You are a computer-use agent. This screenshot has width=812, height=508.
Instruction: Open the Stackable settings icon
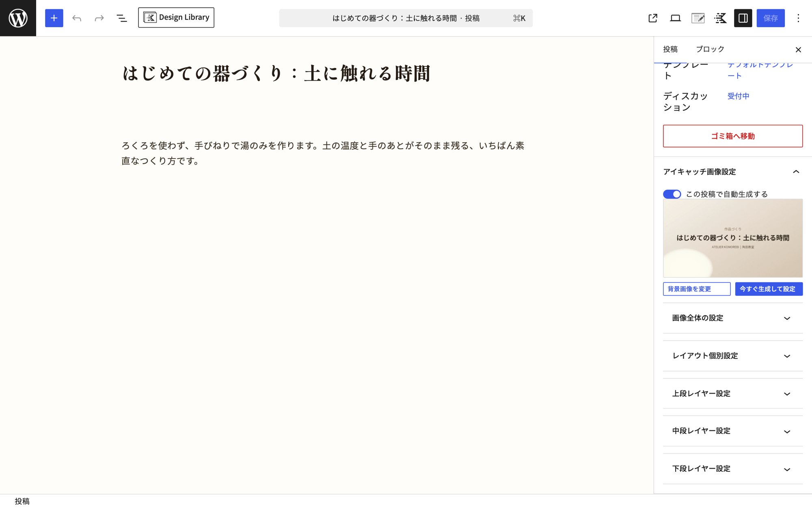[721, 18]
